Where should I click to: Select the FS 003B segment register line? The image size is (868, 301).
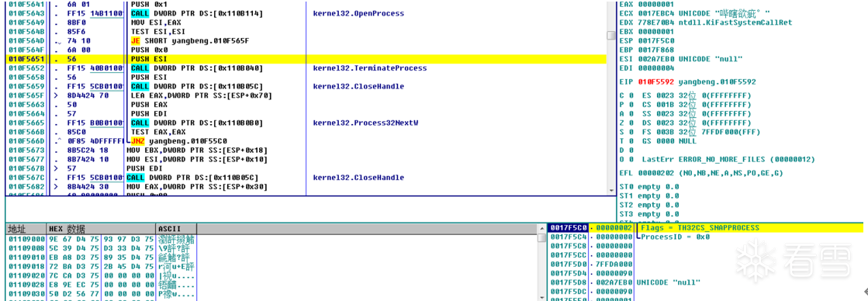pos(700,132)
